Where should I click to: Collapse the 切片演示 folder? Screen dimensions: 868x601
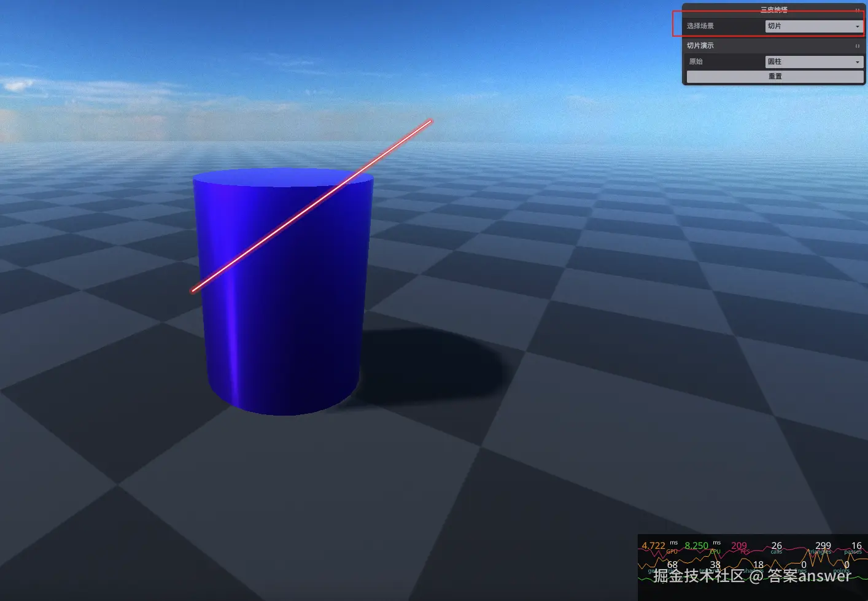[773, 46]
